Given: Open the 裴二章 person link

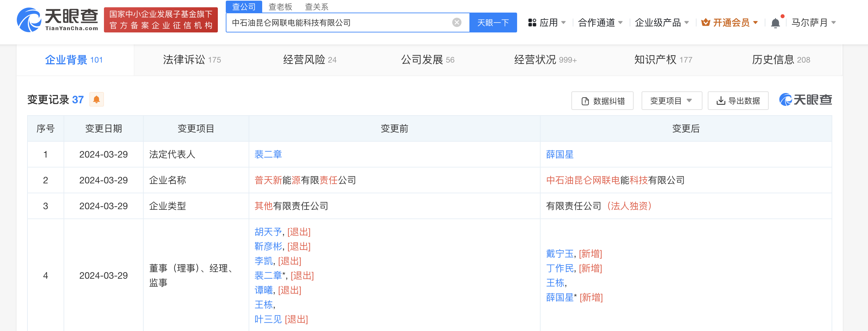Looking at the screenshot, I should tap(268, 154).
